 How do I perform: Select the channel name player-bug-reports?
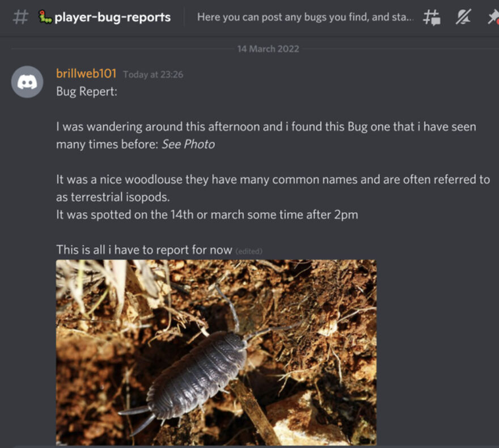pos(111,17)
